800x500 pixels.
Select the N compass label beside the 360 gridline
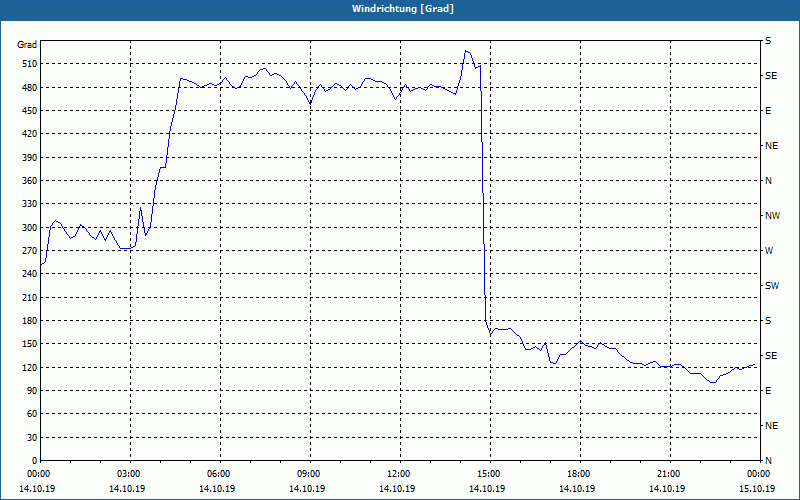(768, 181)
